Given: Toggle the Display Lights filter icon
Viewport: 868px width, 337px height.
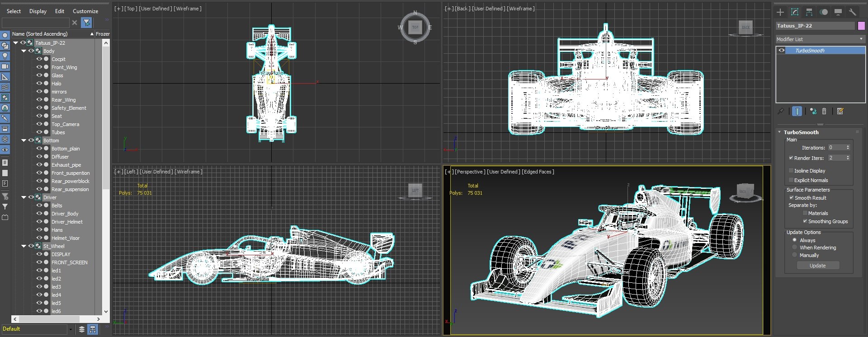Looking at the screenshot, I should coord(5,56).
